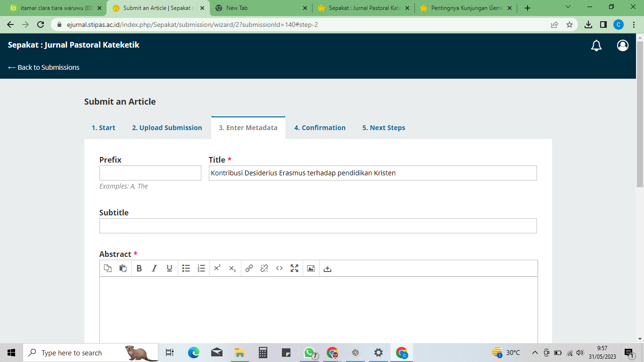The height and width of the screenshot is (362, 644).
Task: Open the user profile menu icon
Action: [x=623, y=45]
